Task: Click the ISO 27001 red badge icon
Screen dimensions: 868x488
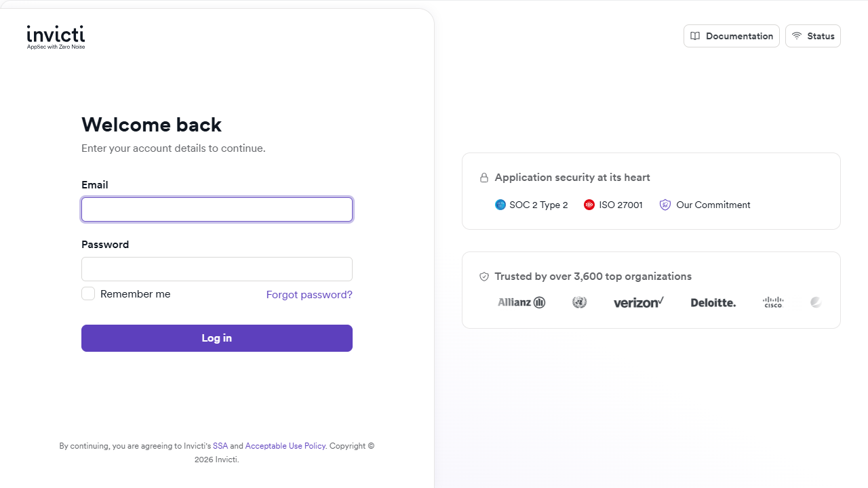Action: [x=589, y=205]
